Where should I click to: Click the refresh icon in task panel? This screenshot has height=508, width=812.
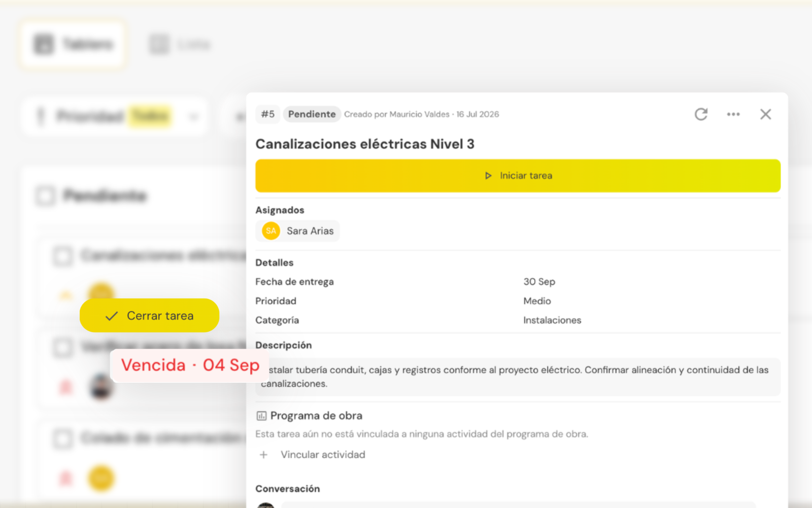701,114
